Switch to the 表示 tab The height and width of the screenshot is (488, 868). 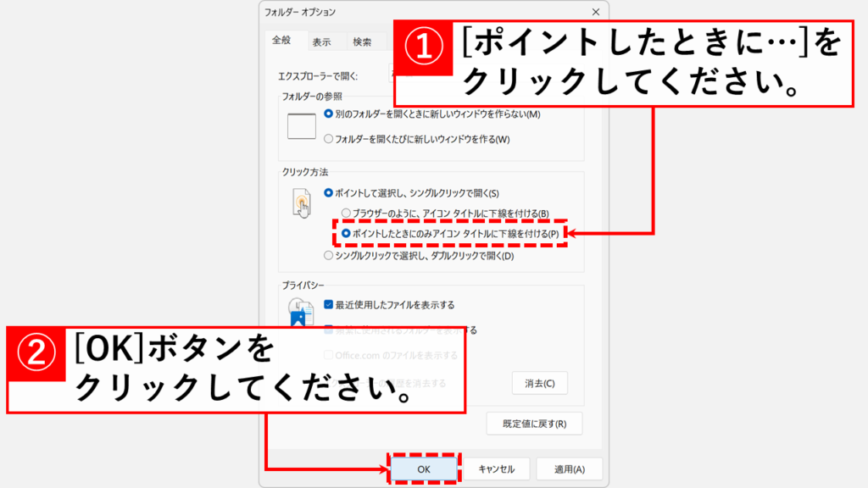(x=321, y=42)
